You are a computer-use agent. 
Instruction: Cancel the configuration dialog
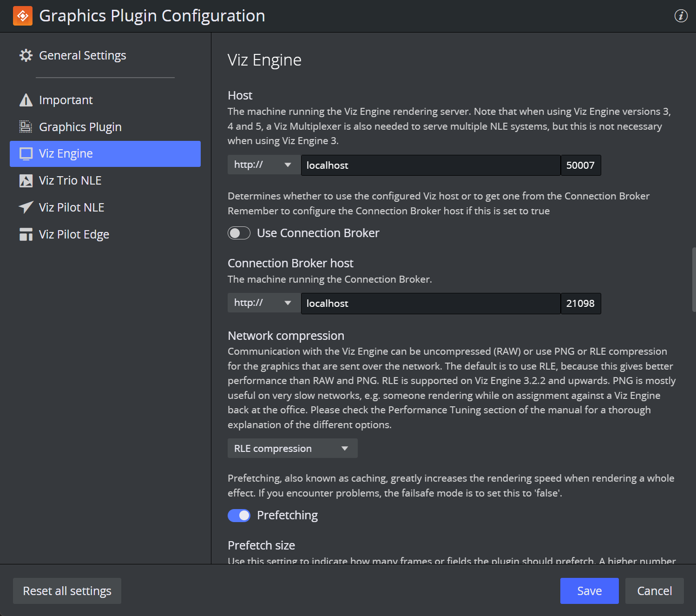pos(654,591)
